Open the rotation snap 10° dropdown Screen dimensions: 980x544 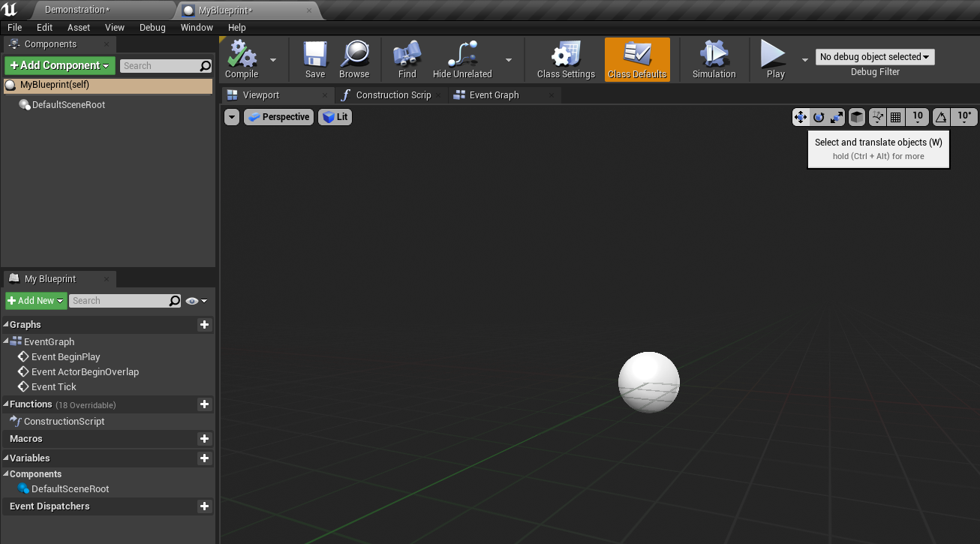[x=964, y=117]
